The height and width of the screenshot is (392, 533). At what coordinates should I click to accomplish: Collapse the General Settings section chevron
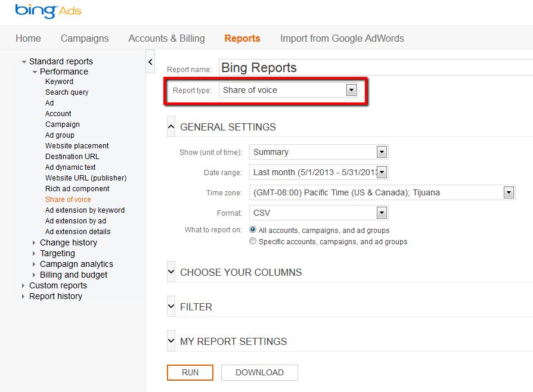tap(171, 127)
